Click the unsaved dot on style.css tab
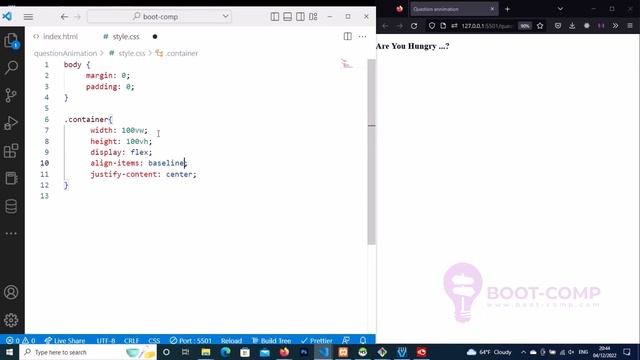This screenshot has height=360, width=640. (155, 36)
